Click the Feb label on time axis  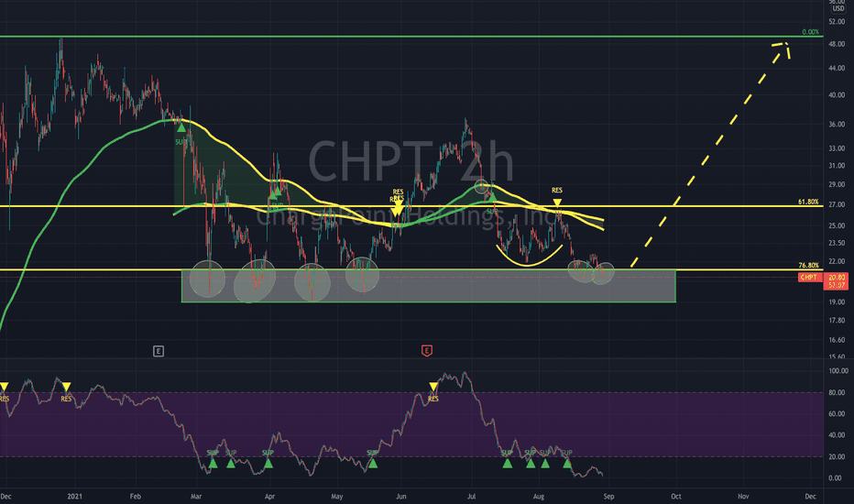tap(135, 497)
